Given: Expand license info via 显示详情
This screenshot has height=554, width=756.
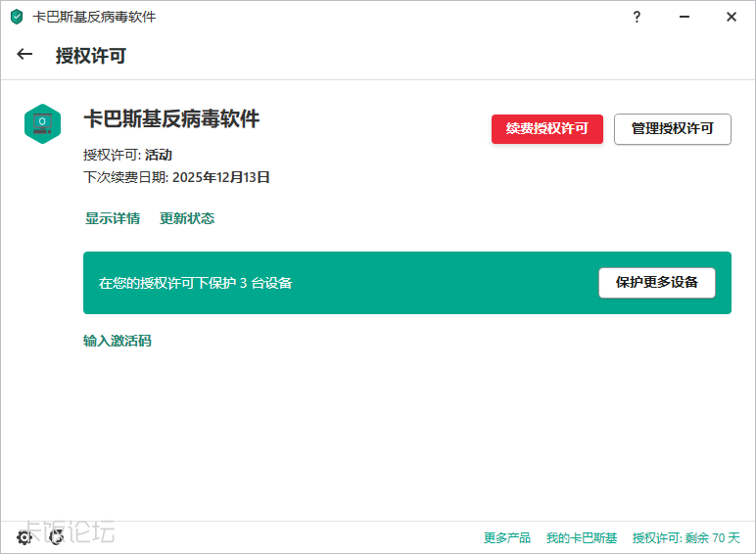Looking at the screenshot, I should tap(113, 218).
